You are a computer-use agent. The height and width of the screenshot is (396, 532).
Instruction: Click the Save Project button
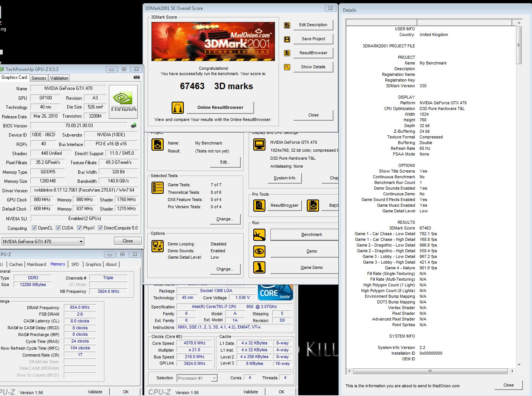pyautogui.click(x=313, y=39)
